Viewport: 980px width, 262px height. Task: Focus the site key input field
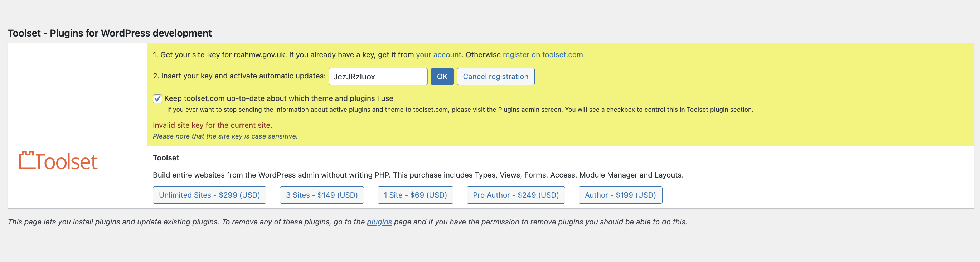click(377, 77)
